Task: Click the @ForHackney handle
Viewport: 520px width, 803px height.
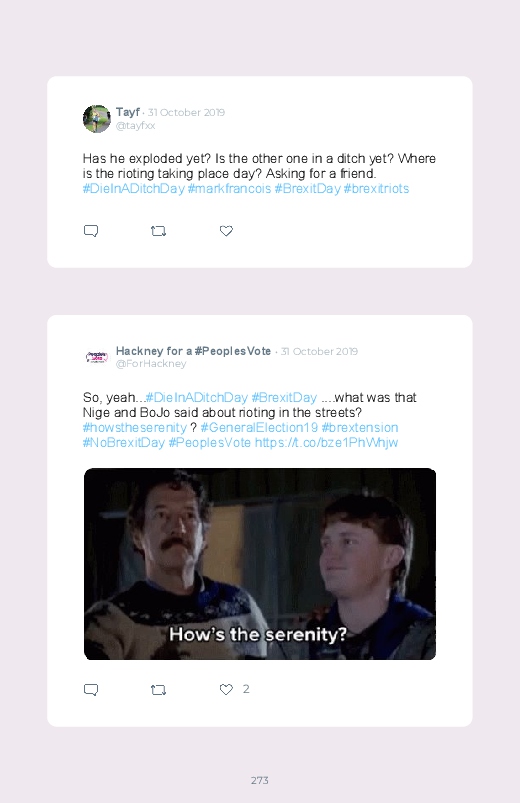Action: tap(151, 364)
